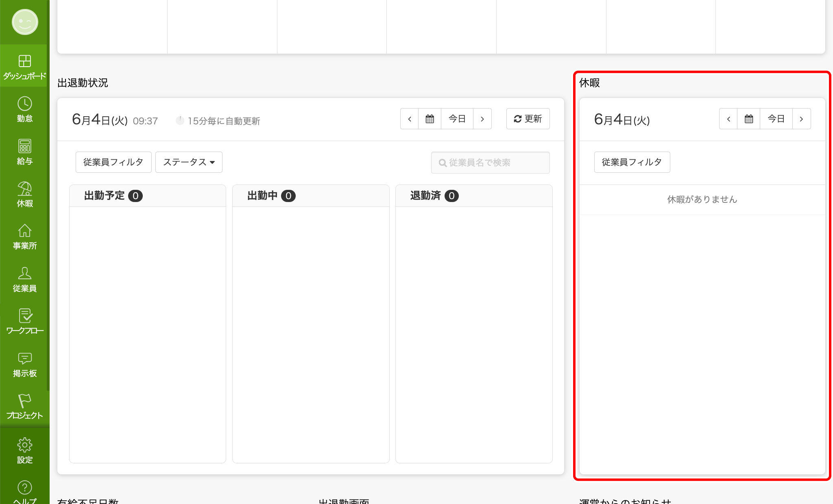Select the ダッシュボード sidebar menu item
This screenshot has height=504, width=833.
pos(24,66)
